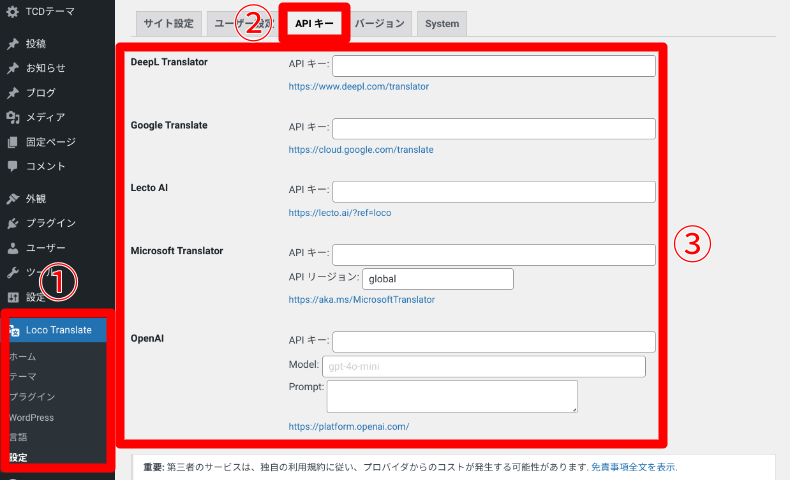Click the pin icon beside お知らせ
The image size is (790, 480).
(x=13, y=68)
